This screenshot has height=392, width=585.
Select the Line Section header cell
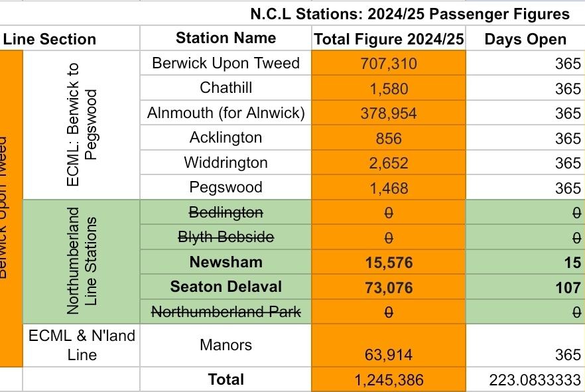[50, 39]
